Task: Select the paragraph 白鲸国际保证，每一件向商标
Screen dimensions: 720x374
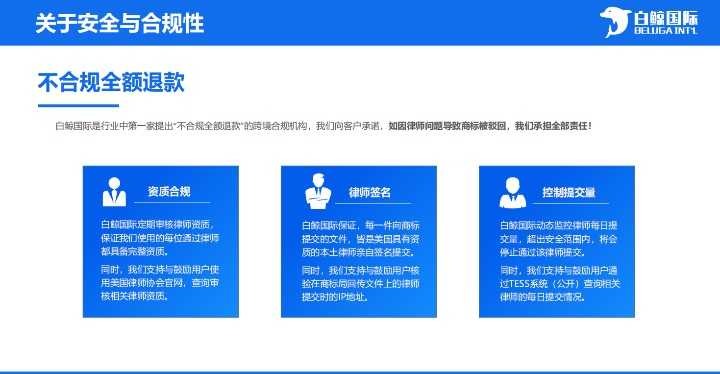Action: click(360, 238)
